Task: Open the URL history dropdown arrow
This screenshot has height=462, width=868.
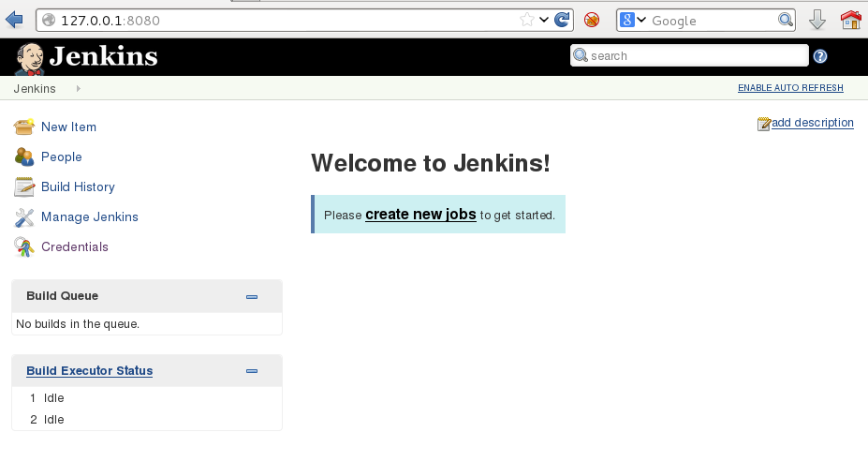Action: point(544,20)
